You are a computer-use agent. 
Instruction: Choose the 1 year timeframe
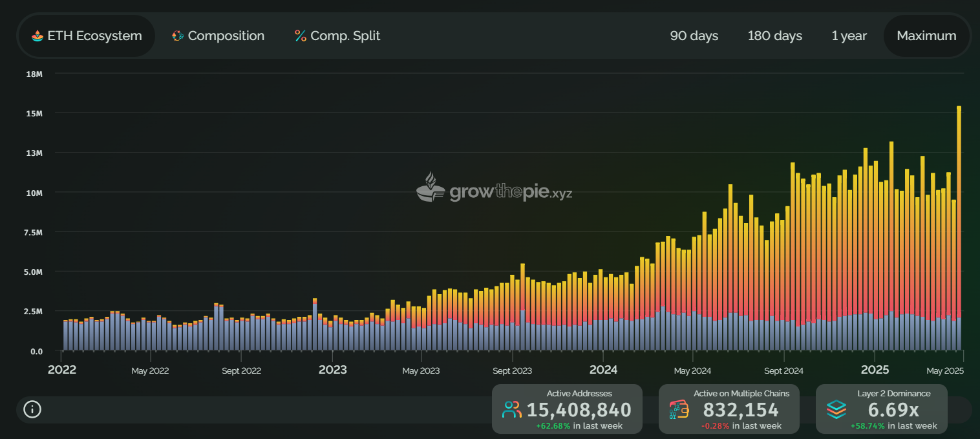click(x=849, y=36)
